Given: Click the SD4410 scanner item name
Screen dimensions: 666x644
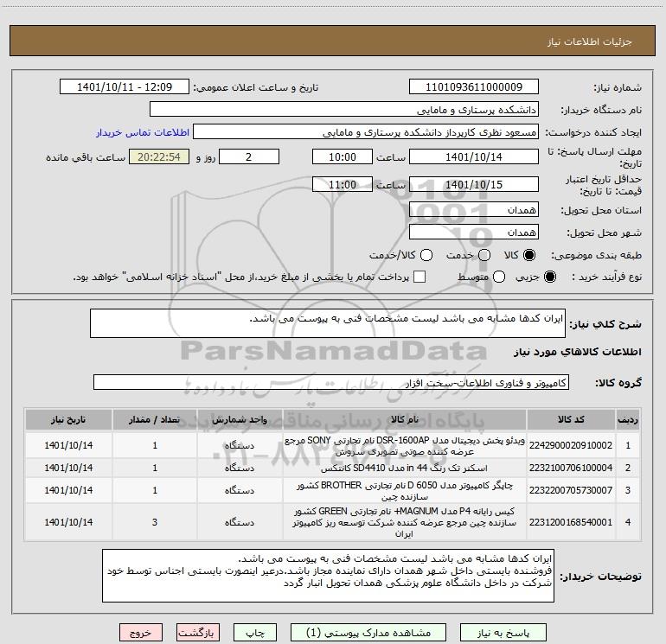Looking at the screenshot, I should point(405,468).
